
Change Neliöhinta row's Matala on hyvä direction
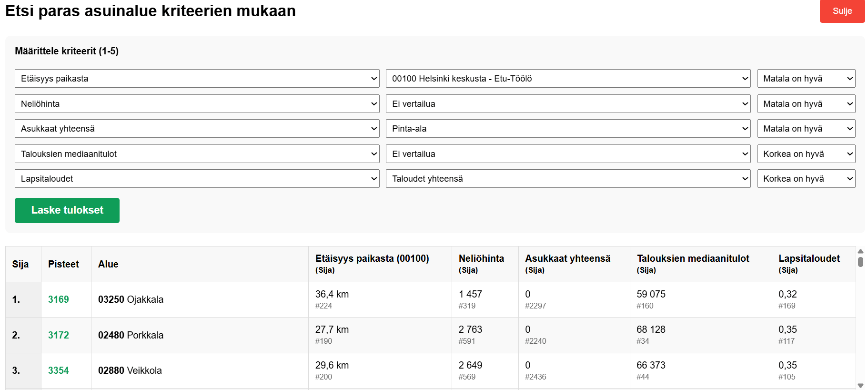[807, 104]
